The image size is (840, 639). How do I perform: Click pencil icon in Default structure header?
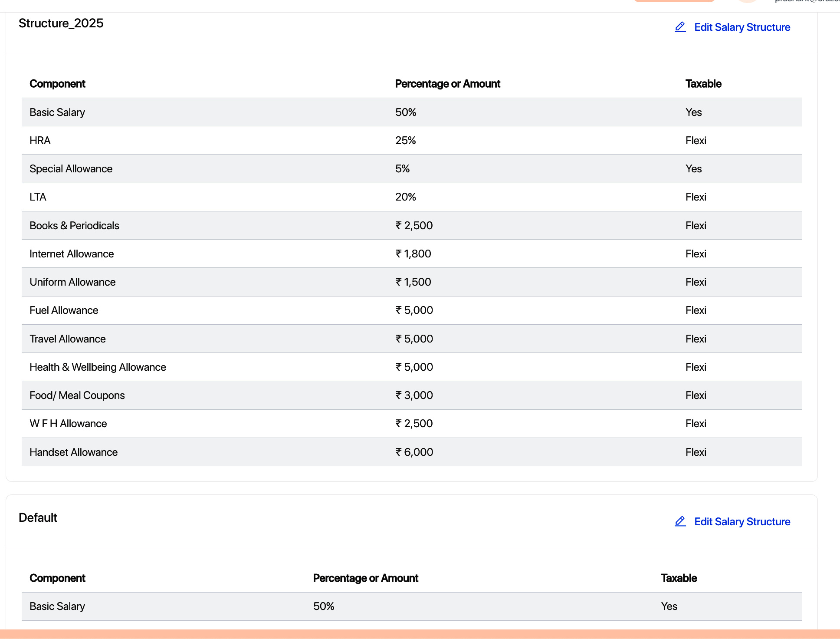[680, 521]
